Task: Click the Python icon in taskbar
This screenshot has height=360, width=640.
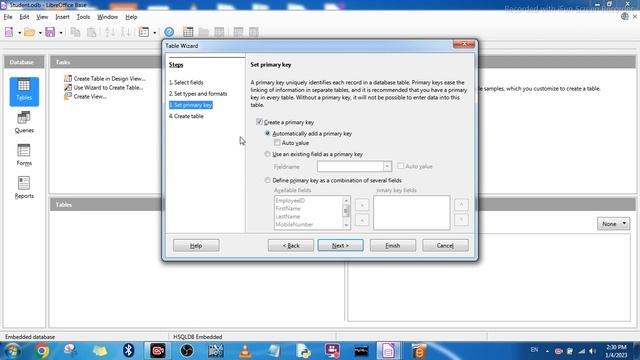Action: [x=303, y=351]
